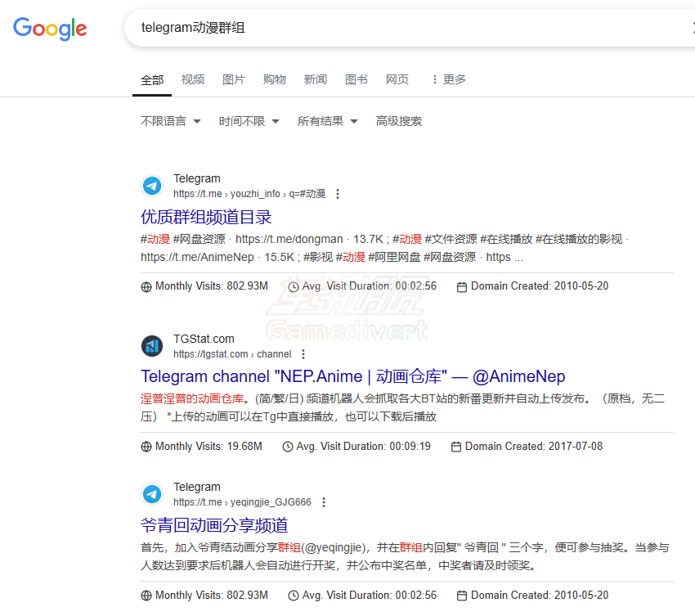This screenshot has height=616, width=695.
Task: Click Domain Created: 2017-07-08 text
Action: [534, 446]
